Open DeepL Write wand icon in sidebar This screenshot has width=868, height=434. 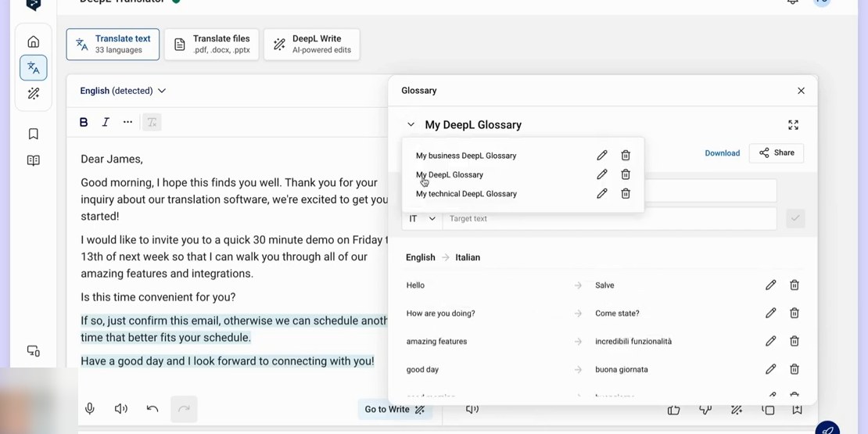[x=33, y=94]
